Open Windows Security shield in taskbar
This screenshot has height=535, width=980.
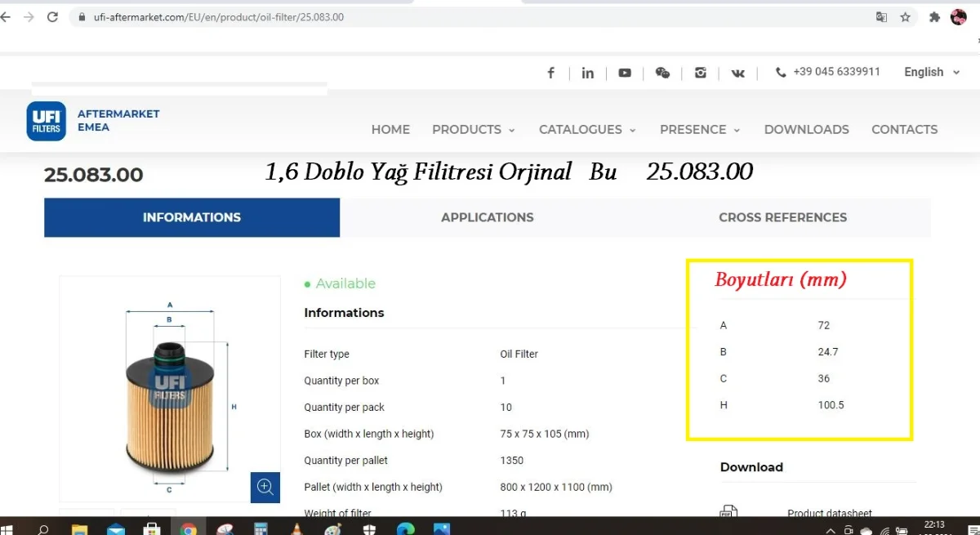pos(369,529)
